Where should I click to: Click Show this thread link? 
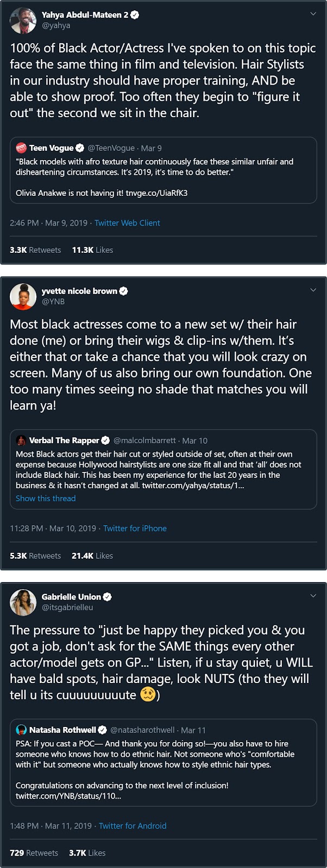pos(46,499)
